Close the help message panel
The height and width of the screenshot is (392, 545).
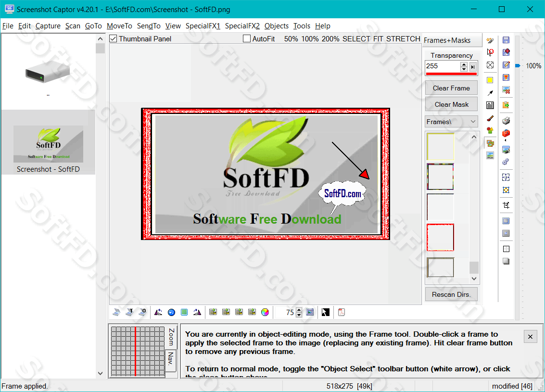(530, 336)
